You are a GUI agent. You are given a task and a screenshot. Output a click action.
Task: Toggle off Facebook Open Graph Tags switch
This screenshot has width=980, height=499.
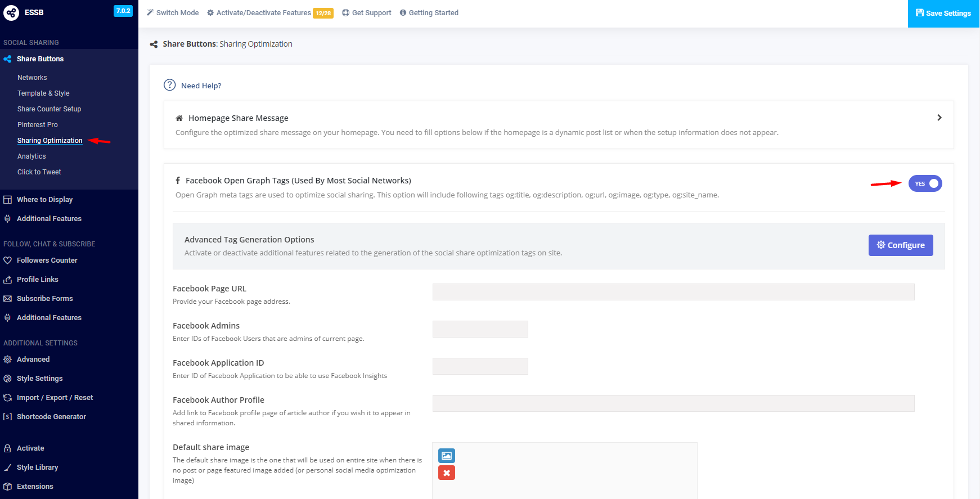pos(925,183)
